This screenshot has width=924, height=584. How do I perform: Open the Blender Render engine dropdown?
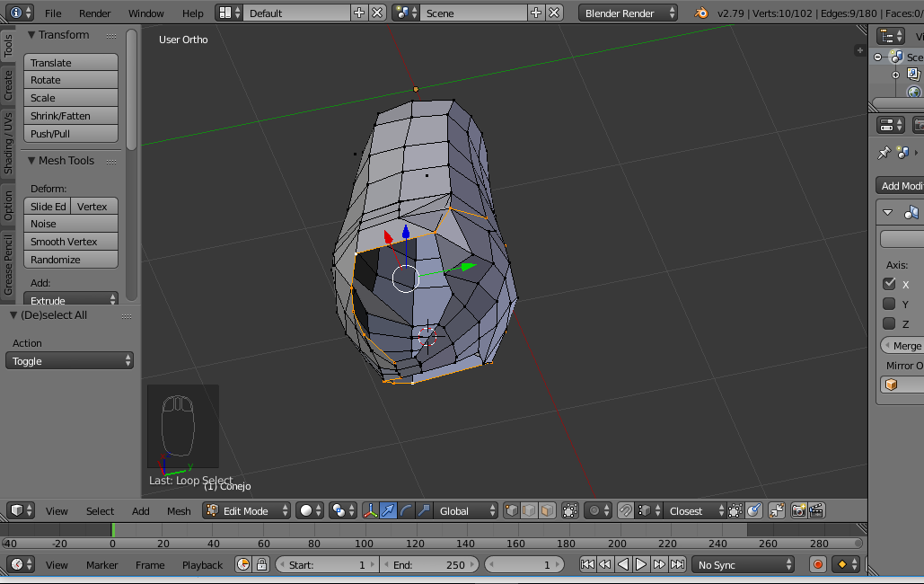point(629,13)
